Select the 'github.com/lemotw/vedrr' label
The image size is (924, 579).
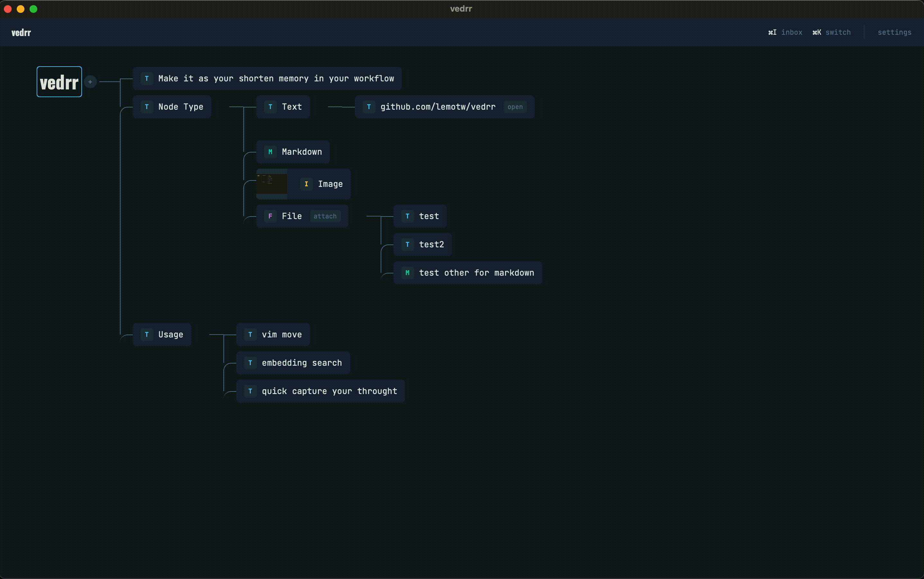pos(438,107)
